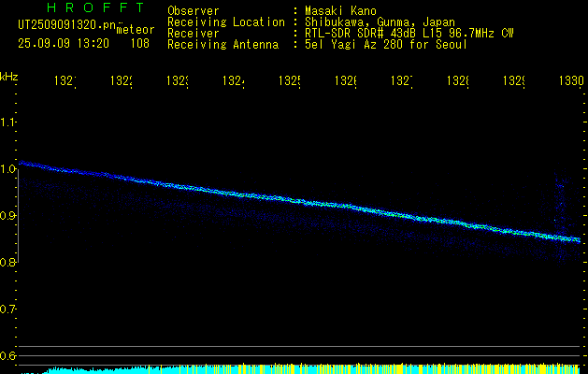The width and height of the screenshot is (588, 374).
Task: Click the cyan and yellow signal level bar graph
Action: (x=300, y=368)
